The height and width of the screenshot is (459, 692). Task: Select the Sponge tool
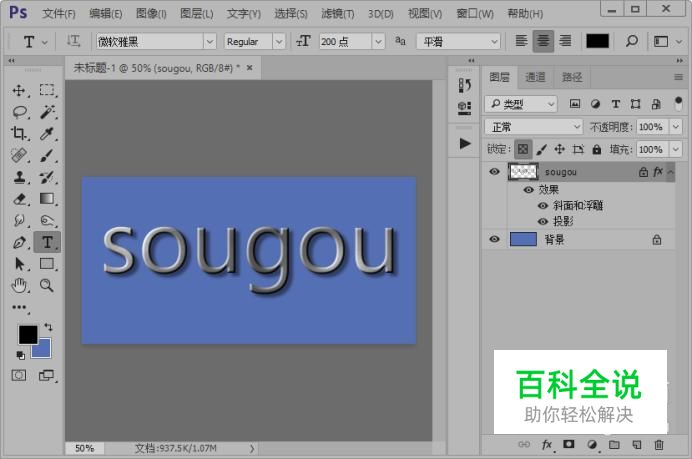point(47,220)
